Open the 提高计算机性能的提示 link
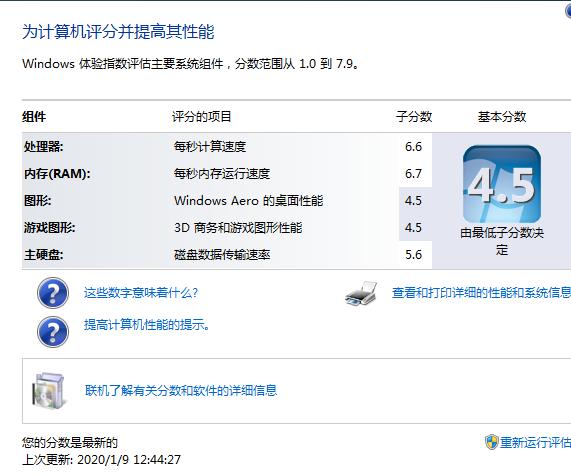The height and width of the screenshot is (476, 571). click(x=147, y=324)
